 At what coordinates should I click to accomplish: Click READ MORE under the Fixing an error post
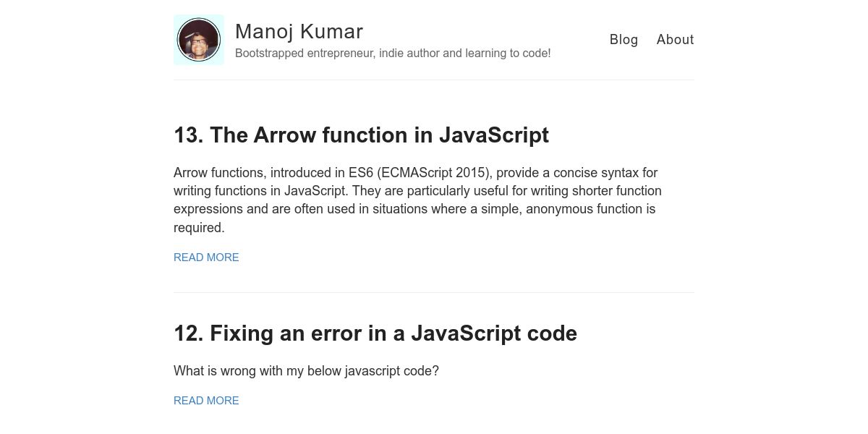(206, 401)
